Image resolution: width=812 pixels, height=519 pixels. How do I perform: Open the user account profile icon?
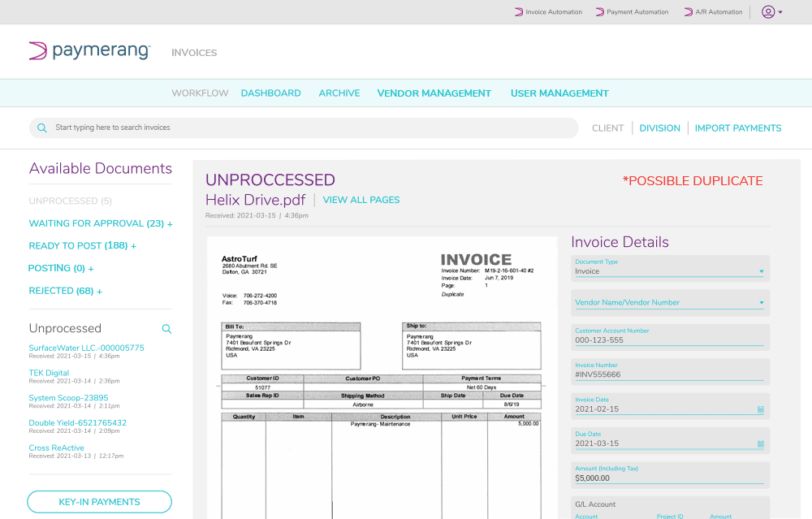[767, 12]
